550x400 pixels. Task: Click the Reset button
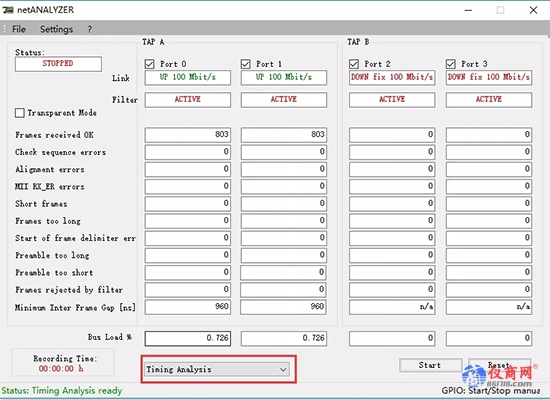coord(499,365)
